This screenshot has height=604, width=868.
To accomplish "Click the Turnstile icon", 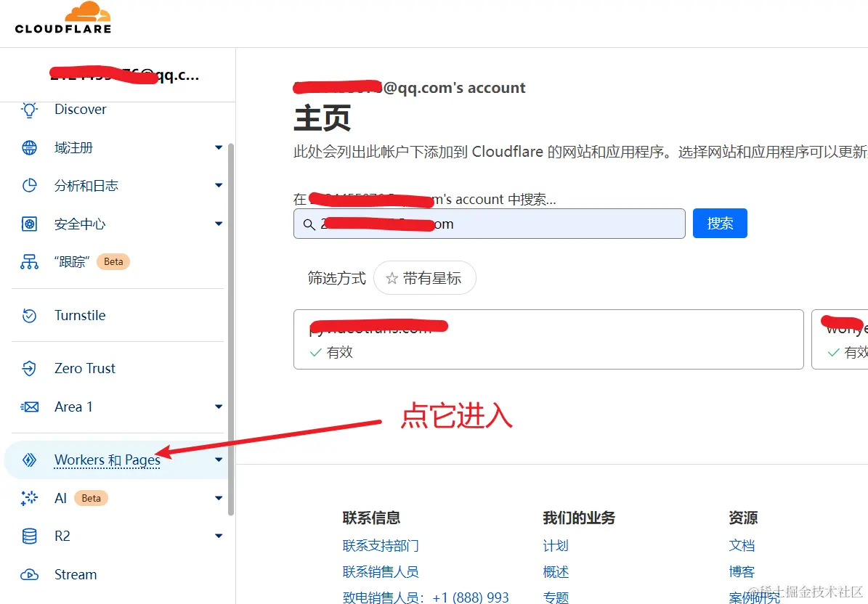I will coord(29,315).
